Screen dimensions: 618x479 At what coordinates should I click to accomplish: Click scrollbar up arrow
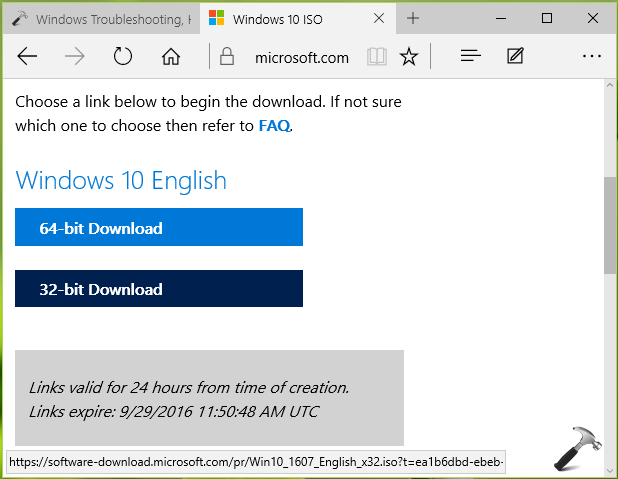coord(610,85)
